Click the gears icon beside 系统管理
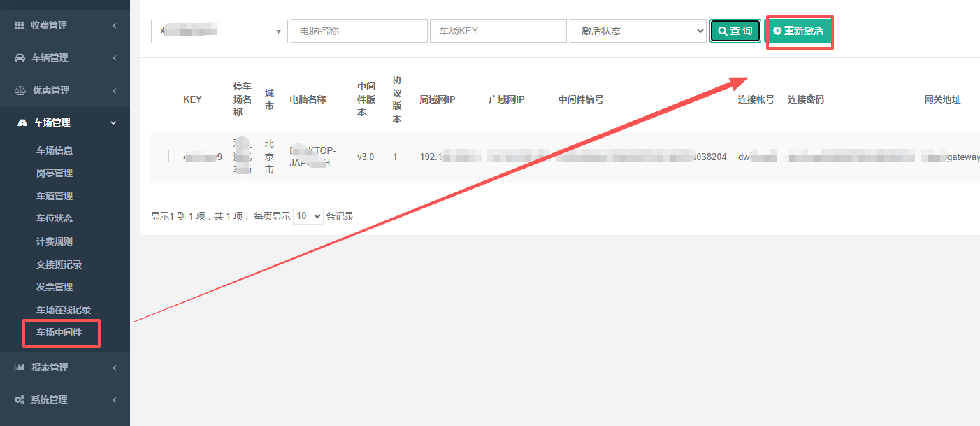Viewport: 980px width, 426px height. [x=20, y=400]
